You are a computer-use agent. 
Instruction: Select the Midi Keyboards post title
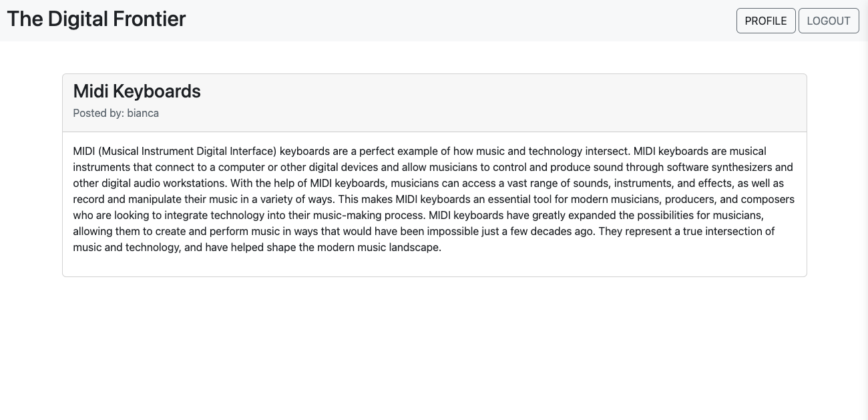pos(137,91)
